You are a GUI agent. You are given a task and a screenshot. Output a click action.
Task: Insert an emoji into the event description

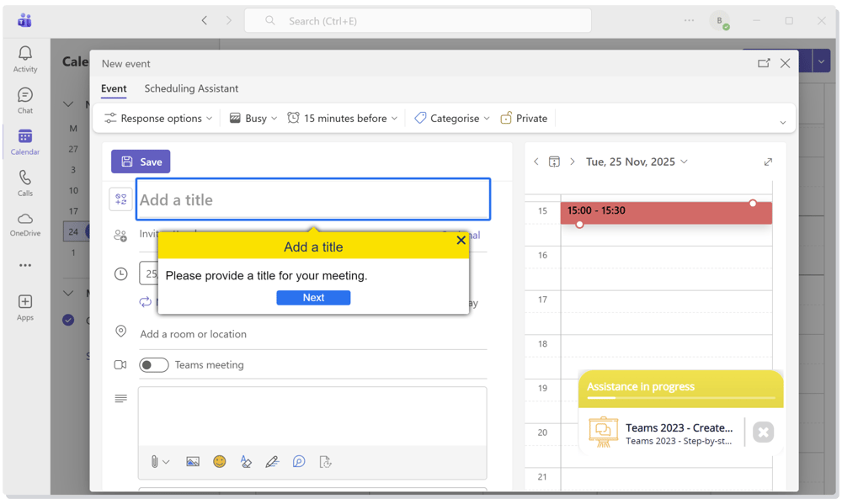point(219,461)
